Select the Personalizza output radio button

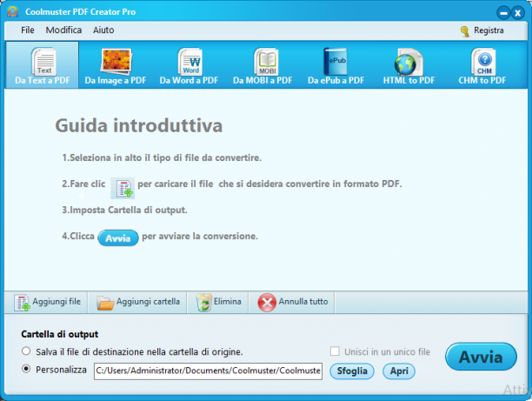tap(26, 369)
